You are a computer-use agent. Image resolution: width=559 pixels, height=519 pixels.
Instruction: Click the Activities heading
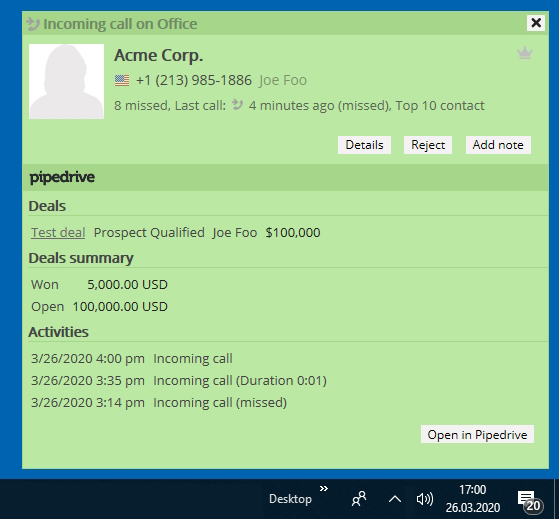(58, 332)
